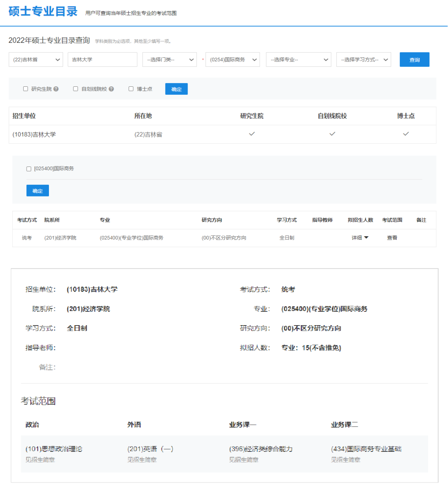The image size is (448, 495).
Task: Enable the 研究生院 checkbox
Action: pos(25,88)
